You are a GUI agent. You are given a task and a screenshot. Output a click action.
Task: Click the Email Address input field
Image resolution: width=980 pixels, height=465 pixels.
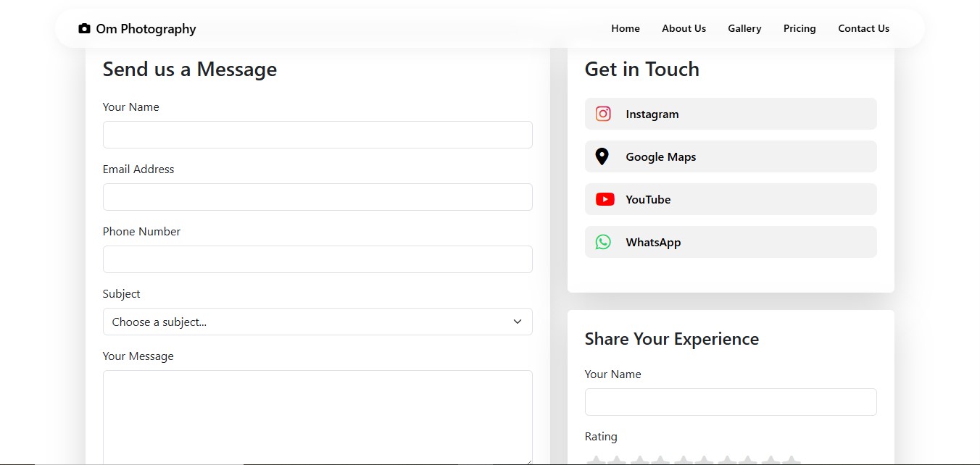[317, 197]
